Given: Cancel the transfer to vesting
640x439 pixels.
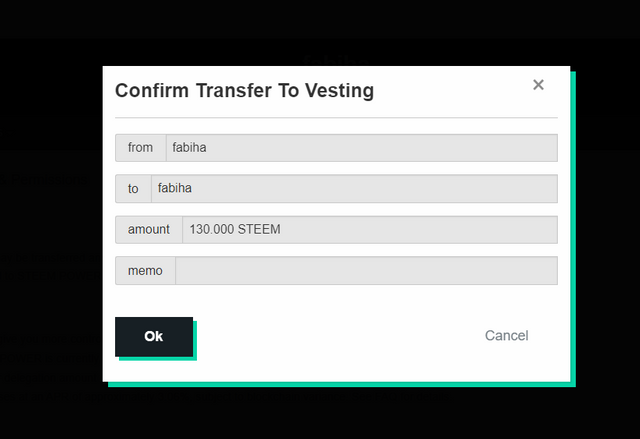Looking at the screenshot, I should click(x=507, y=335).
